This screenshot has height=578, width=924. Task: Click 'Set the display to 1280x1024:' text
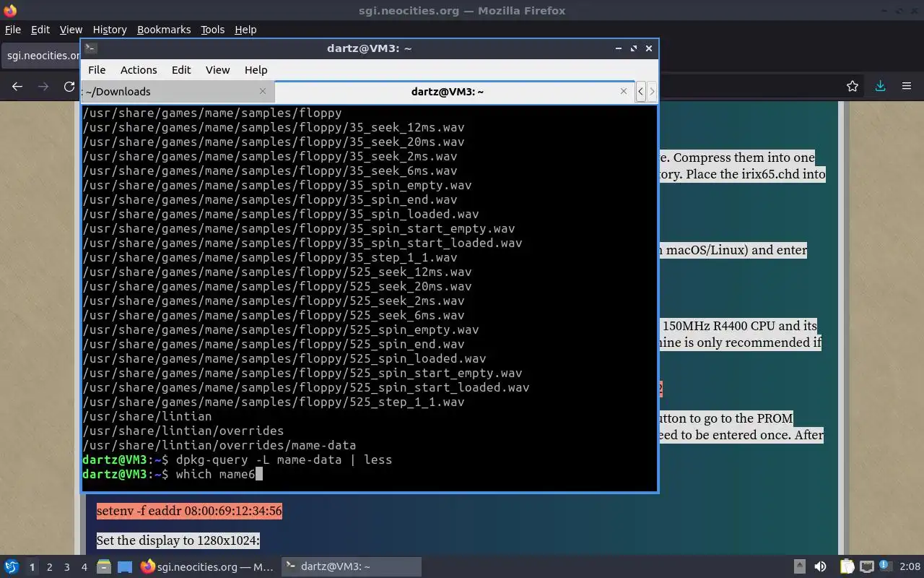tap(178, 540)
